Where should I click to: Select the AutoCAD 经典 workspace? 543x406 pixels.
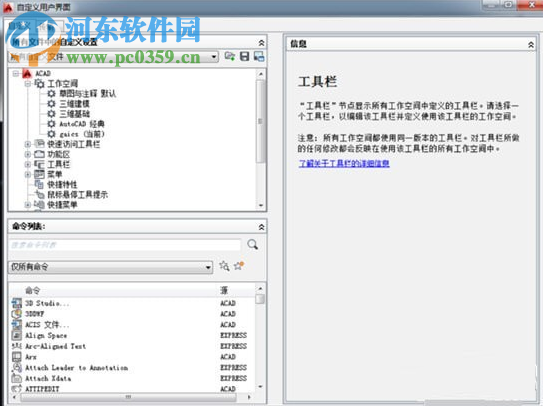(82, 124)
